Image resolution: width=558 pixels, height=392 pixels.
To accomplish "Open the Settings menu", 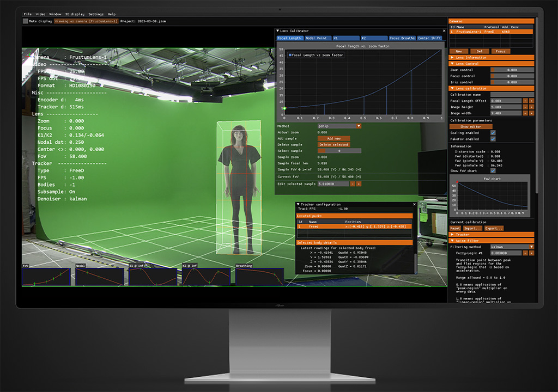I will pyautogui.click(x=96, y=14).
